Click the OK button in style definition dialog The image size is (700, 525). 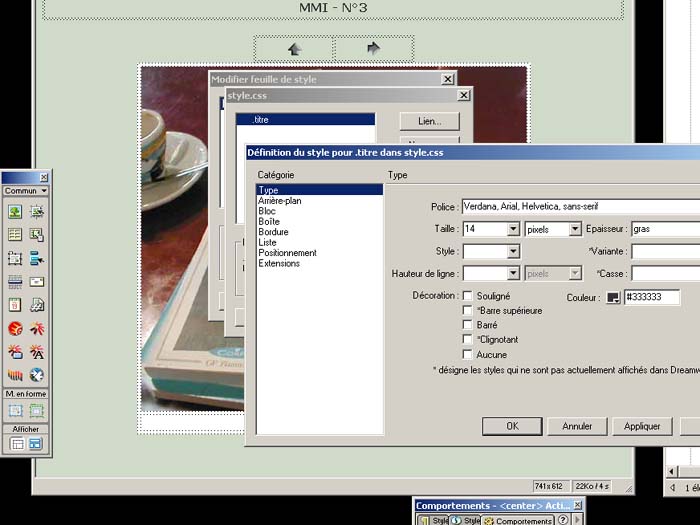(x=511, y=426)
